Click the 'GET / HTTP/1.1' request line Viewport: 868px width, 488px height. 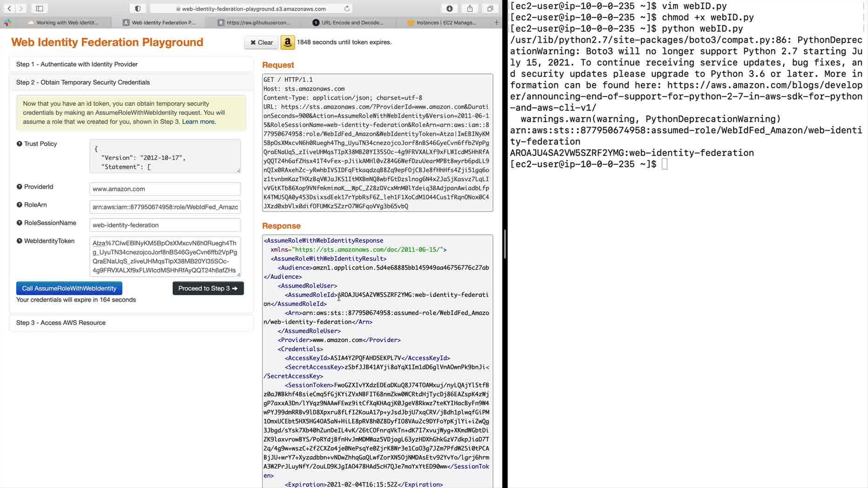pos(288,79)
